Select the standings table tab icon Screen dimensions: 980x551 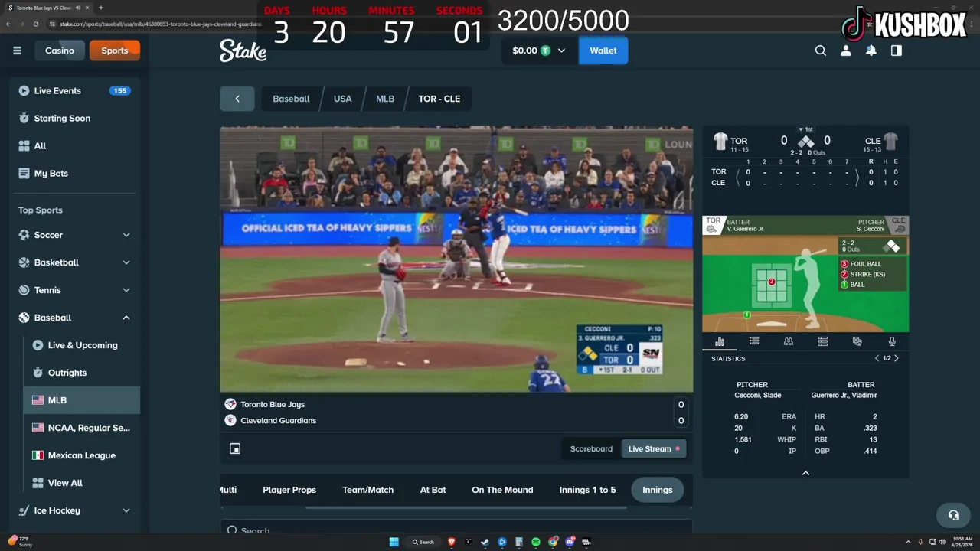pos(823,341)
